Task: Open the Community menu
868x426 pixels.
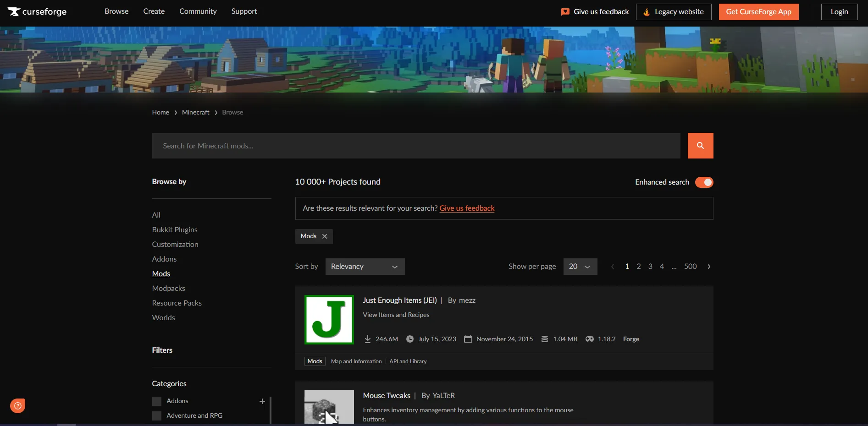Action: [x=198, y=11]
